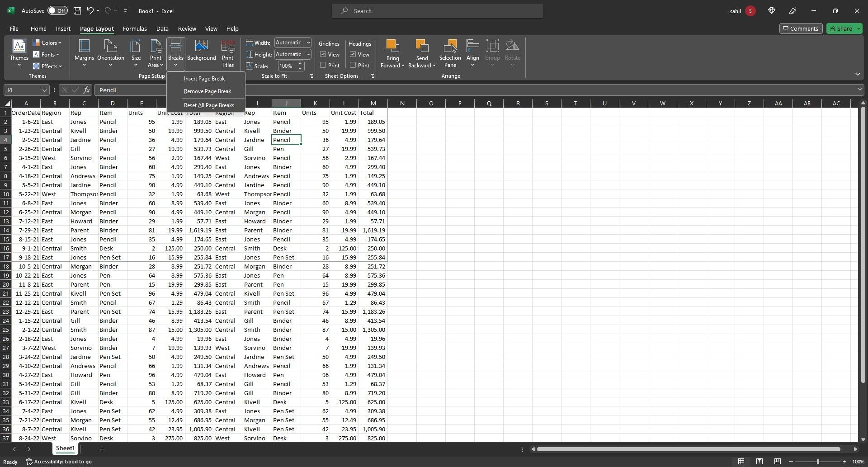Click the Align objects icon

[472, 46]
